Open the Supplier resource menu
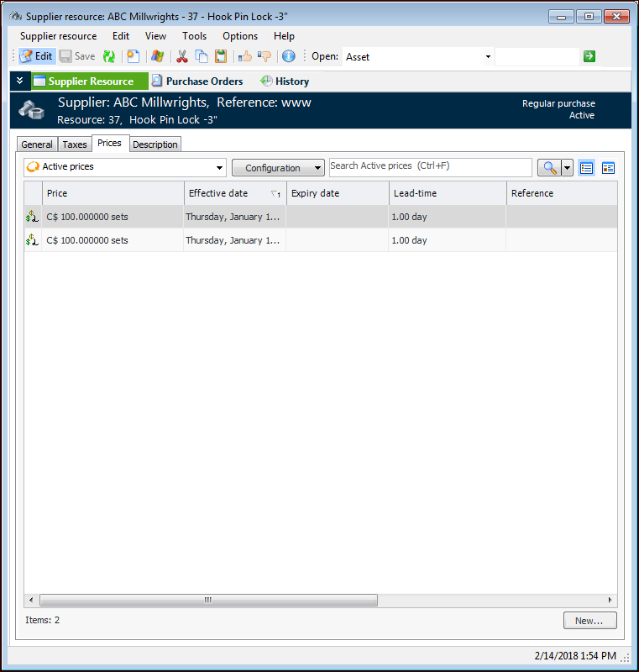 click(x=58, y=36)
